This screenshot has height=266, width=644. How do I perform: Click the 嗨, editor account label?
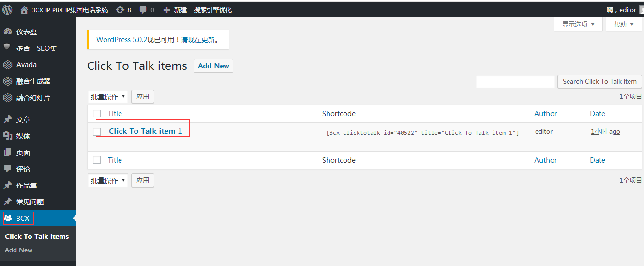point(621,10)
